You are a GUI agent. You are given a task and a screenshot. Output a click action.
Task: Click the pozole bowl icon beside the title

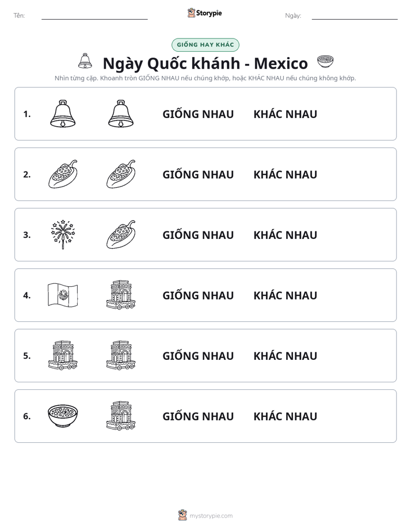click(x=325, y=62)
